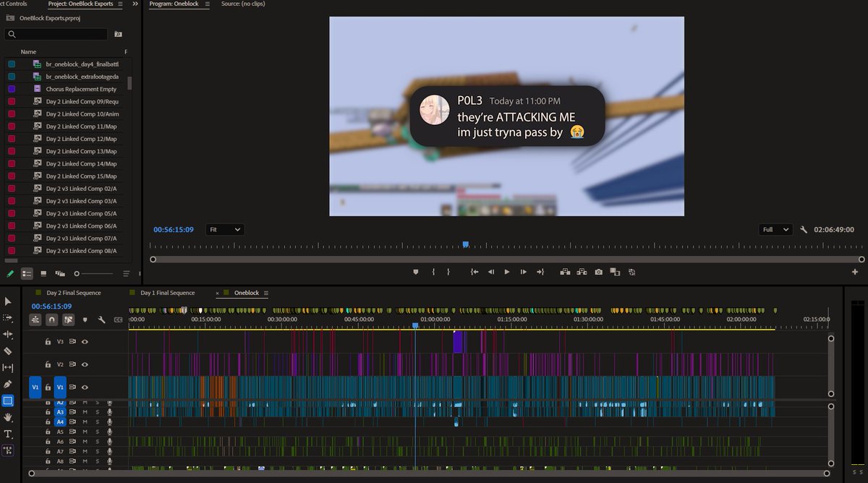Image resolution: width=868 pixels, height=483 pixels.
Task: Enable voice-over record on track A7
Action: point(109,451)
